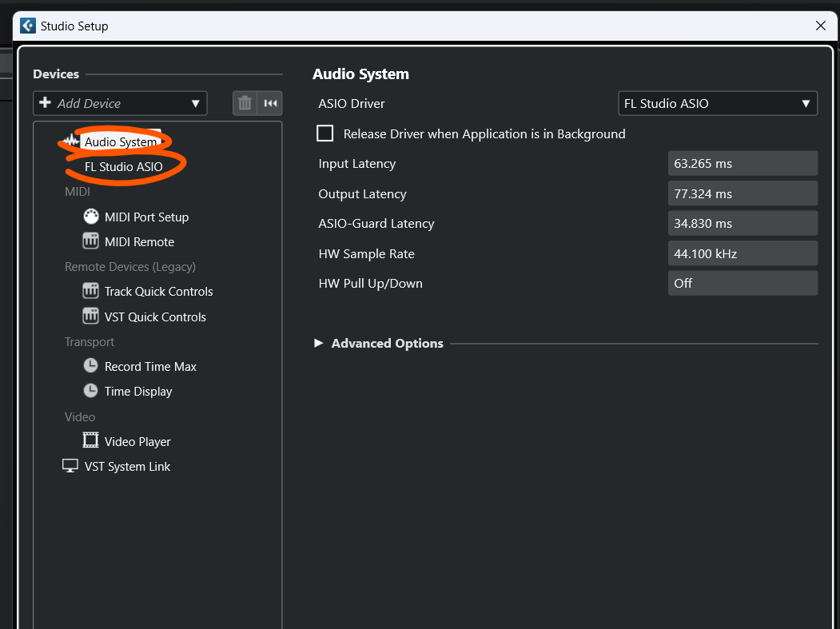840x629 pixels.
Task: Click the HW Pull Up/Down label
Action: point(371,284)
